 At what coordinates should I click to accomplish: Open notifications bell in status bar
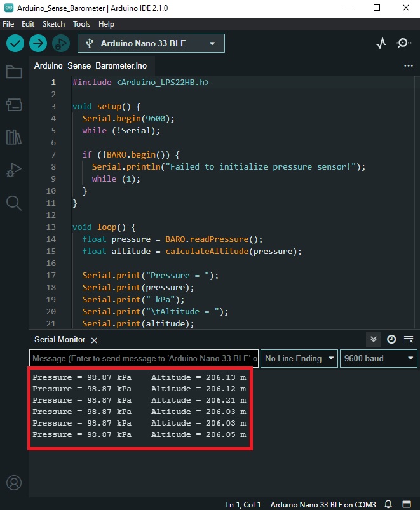click(388, 504)
